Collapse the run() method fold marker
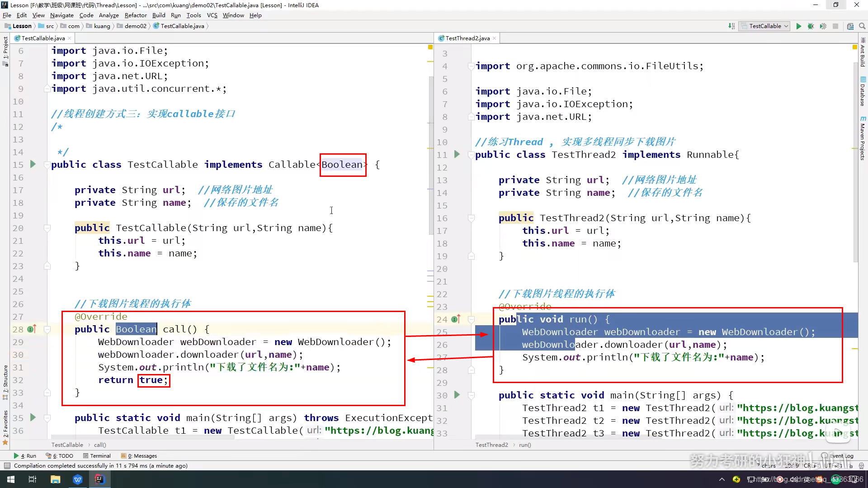The image size is (868, 488). [471, 319]
